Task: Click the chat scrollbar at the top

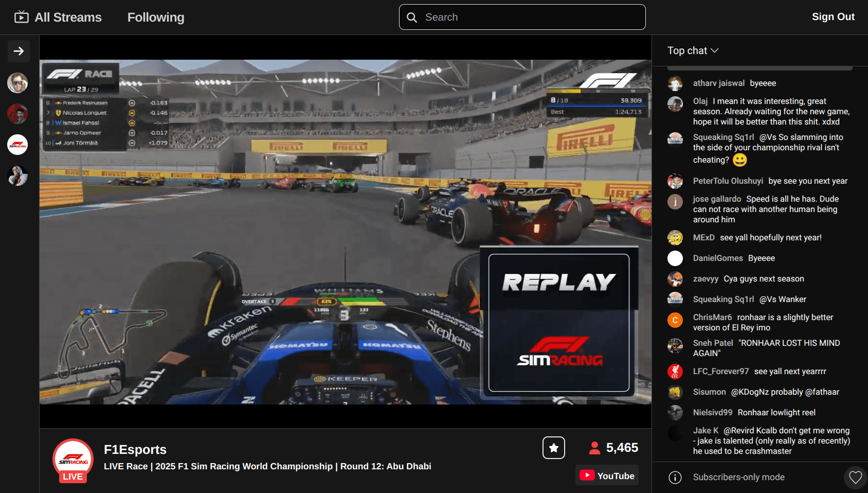Action: [x=759, y=68]
